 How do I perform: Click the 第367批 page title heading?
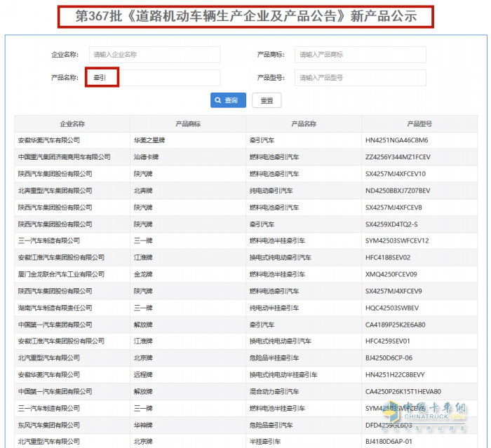tap(245, 15)
